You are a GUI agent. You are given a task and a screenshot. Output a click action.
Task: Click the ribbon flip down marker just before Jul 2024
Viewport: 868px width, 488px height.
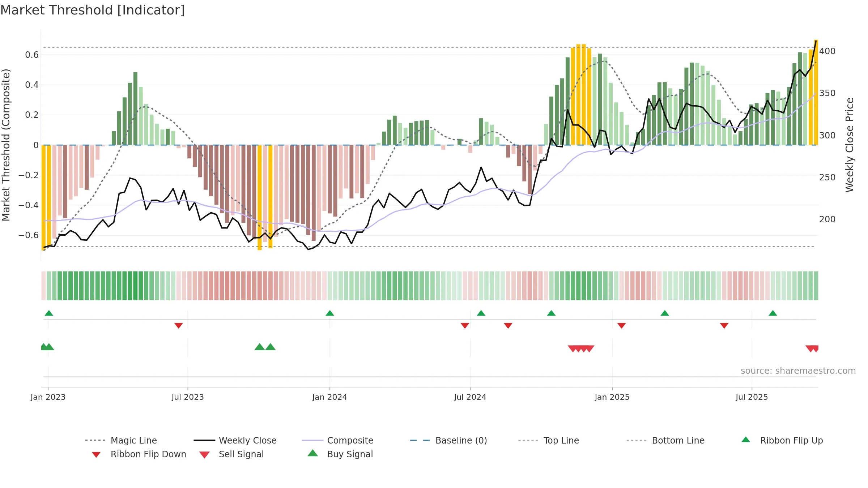(465, 326)
